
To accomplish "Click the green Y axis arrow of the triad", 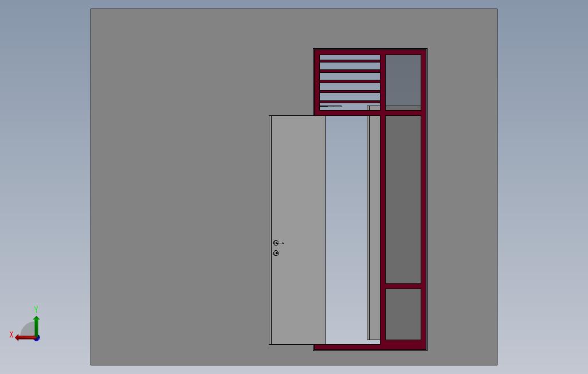I will 36,325.
